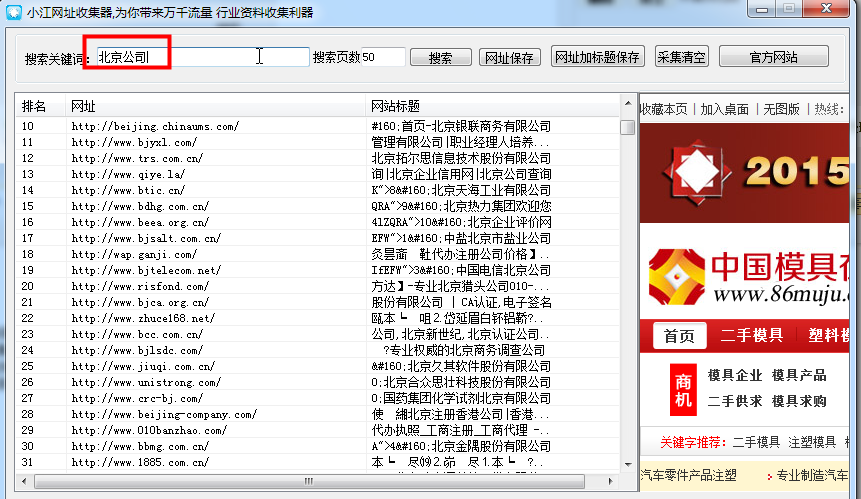This screenshot has width=861, height=499.
Task: Click title 北京拓尔思信息技术股份有限公司
Action: pos(461,158)
